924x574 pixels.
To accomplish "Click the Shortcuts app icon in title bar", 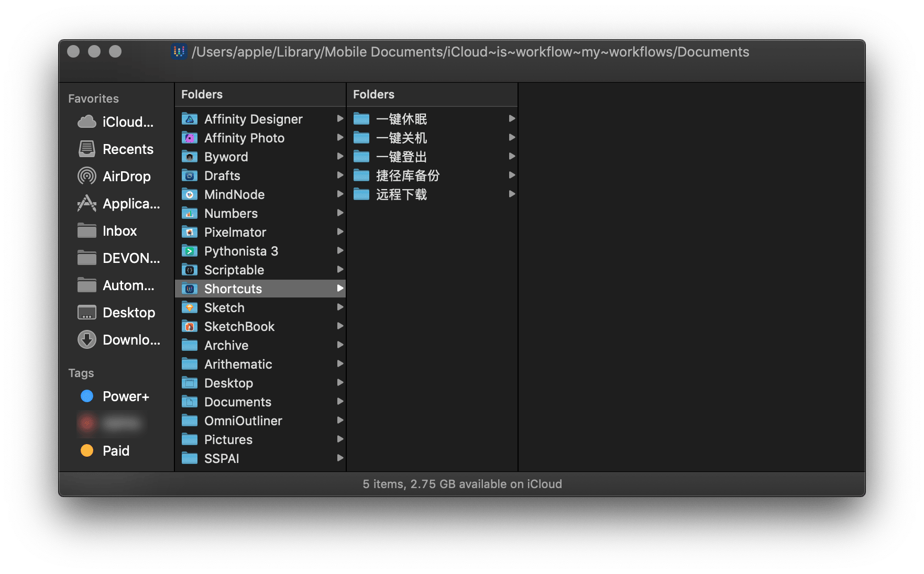I will click(x=179, y=51).
